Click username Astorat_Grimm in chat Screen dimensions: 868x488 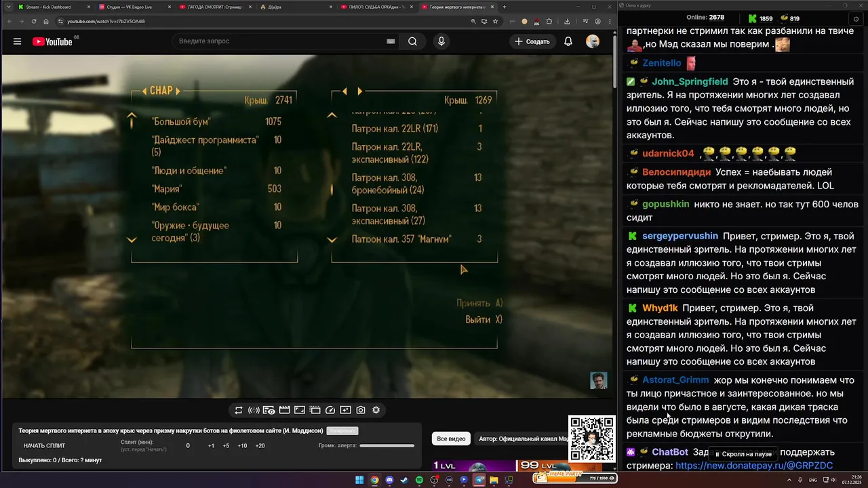coord(675,380)
